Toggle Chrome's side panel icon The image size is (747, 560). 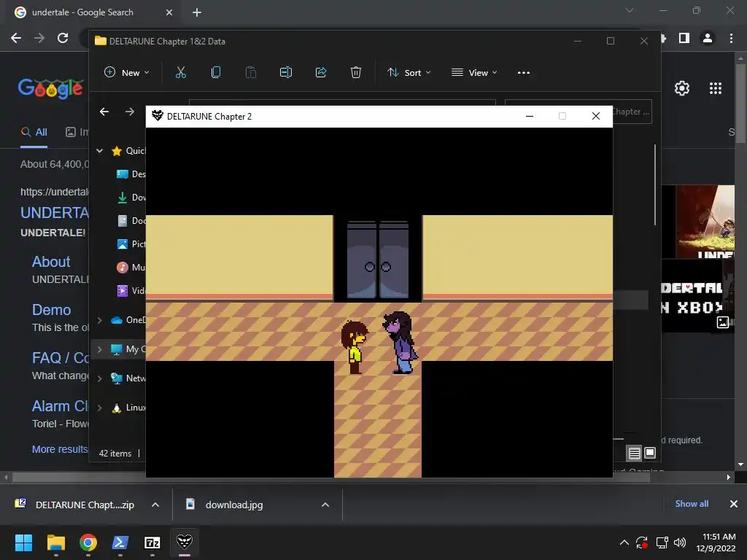point(684,38)
